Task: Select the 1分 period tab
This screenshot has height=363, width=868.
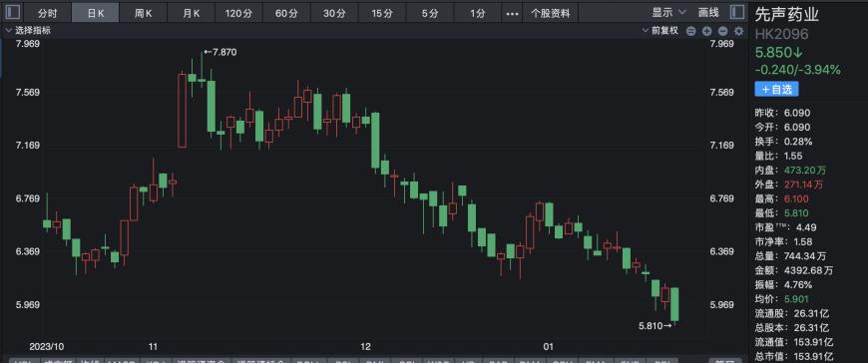Action: click(477, 13)
